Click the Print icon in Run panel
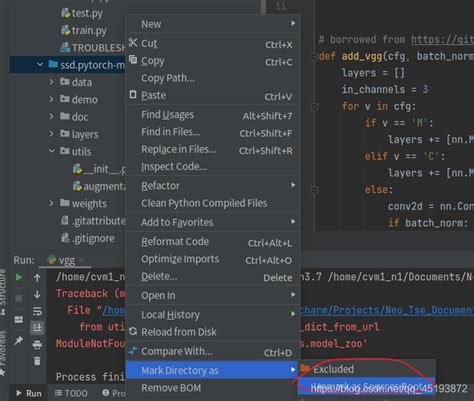The height and width of the screenshot is (401, 474). [x=37, y=344]
